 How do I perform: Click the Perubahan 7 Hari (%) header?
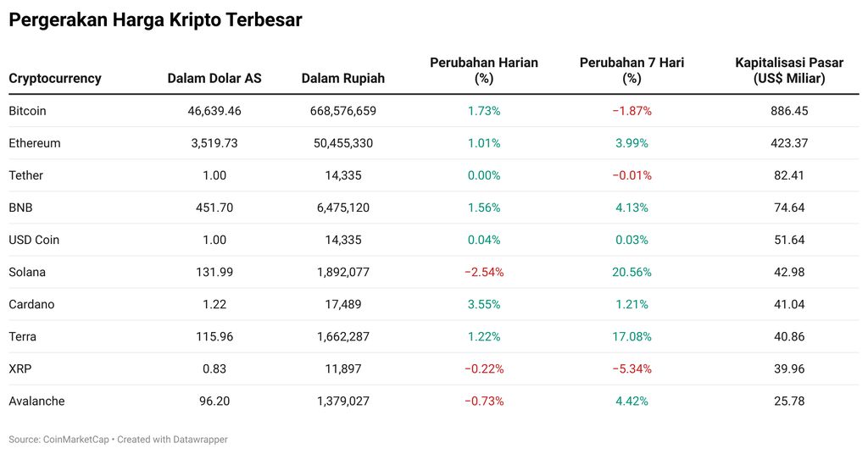click(632, 70)
